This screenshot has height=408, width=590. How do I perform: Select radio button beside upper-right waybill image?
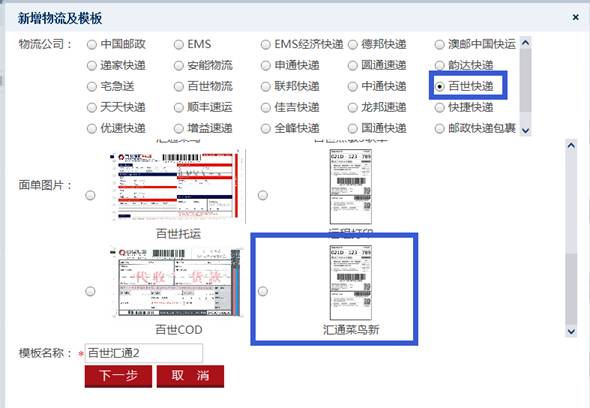[263, 195]
